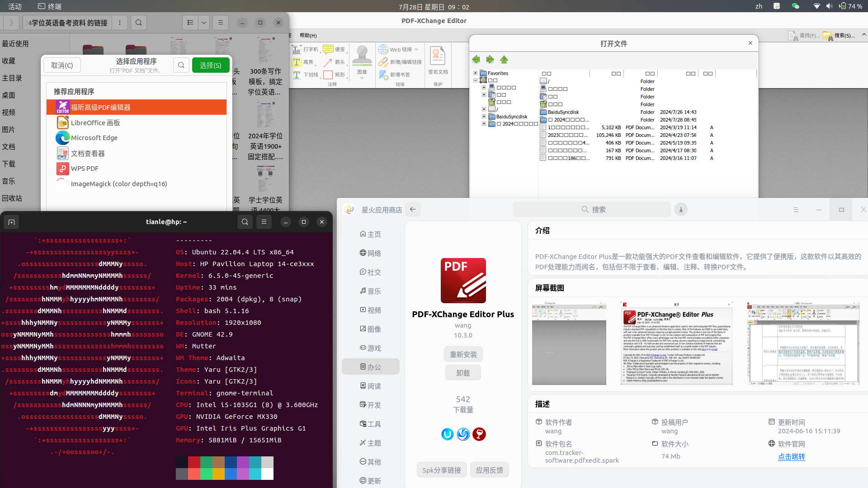The image size is (868, 488).
Task: Click the Search (搜索) button in PDF-XChange
Action: [x=839, y=36]
